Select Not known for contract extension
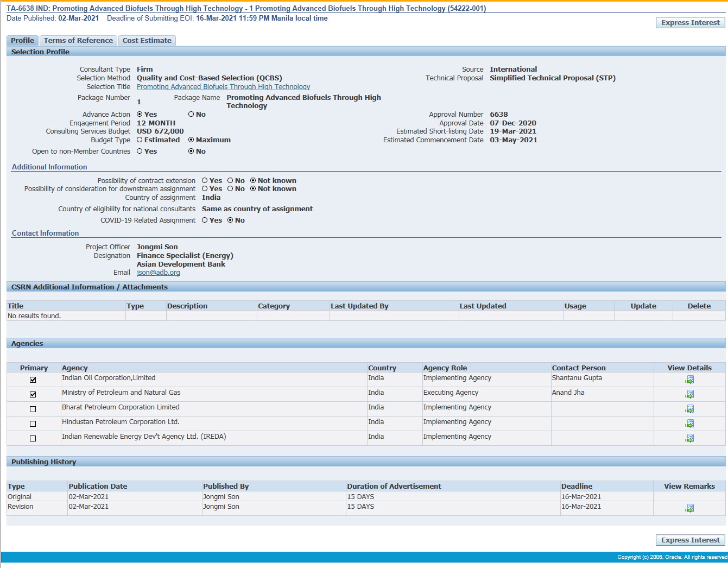This screenshot has height=568, width=728. [253, 180]
